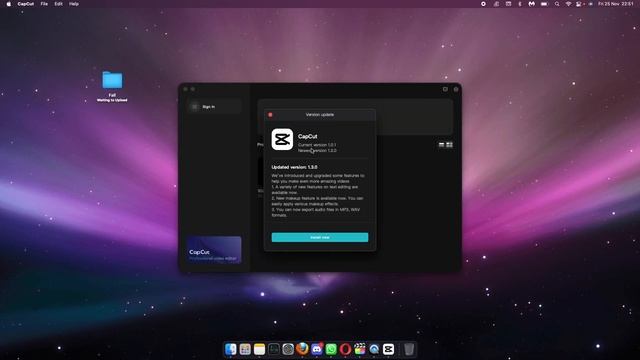Image resolution: width=640 pixels, height=360 pixels.
Task: Click the date and time in menu bar
Action: 616,4
